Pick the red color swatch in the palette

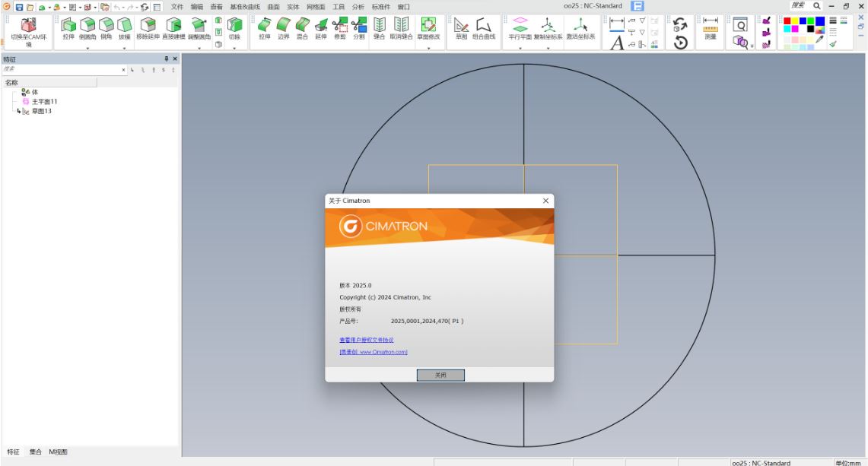(787, 21)
